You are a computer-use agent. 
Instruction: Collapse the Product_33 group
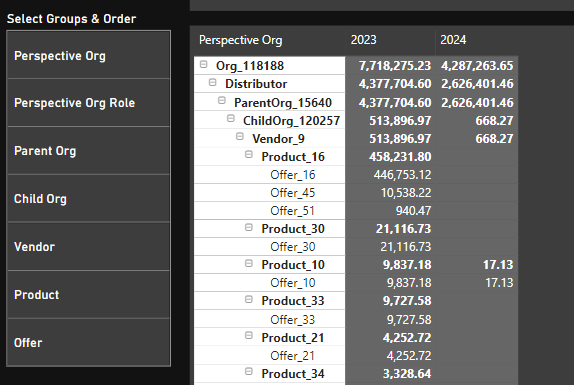pos(249,300)
